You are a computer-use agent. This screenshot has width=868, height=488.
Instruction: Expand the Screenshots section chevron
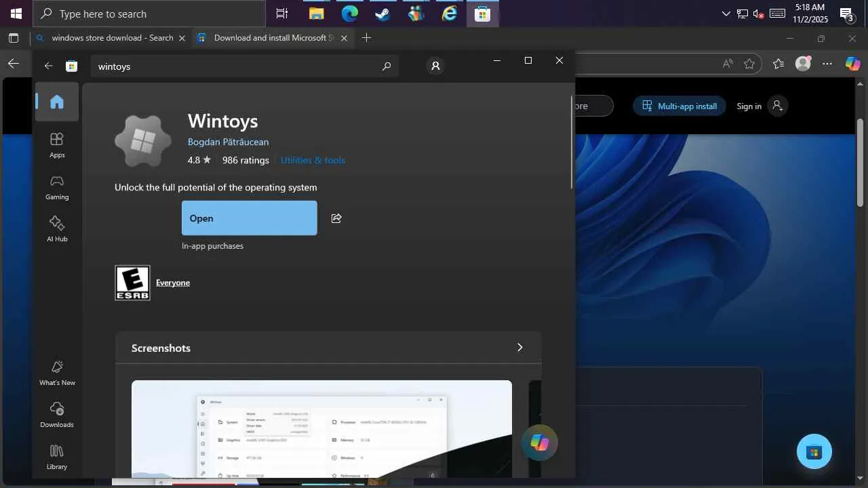coord(520,348)
